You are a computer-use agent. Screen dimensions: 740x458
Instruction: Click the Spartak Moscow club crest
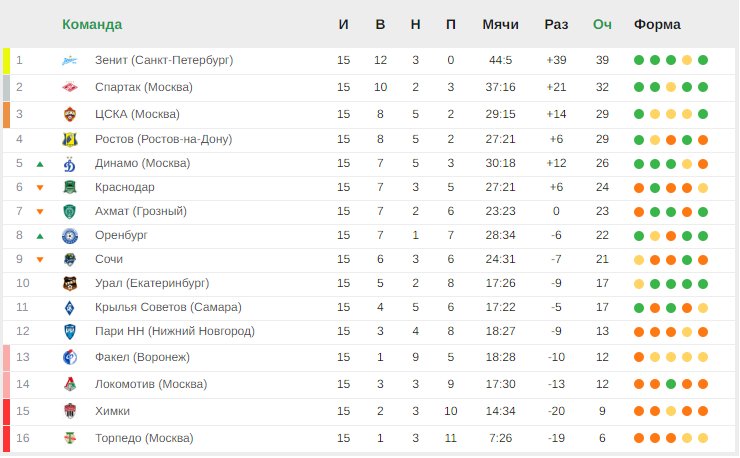pyautogui.click(x=70, y=87)
